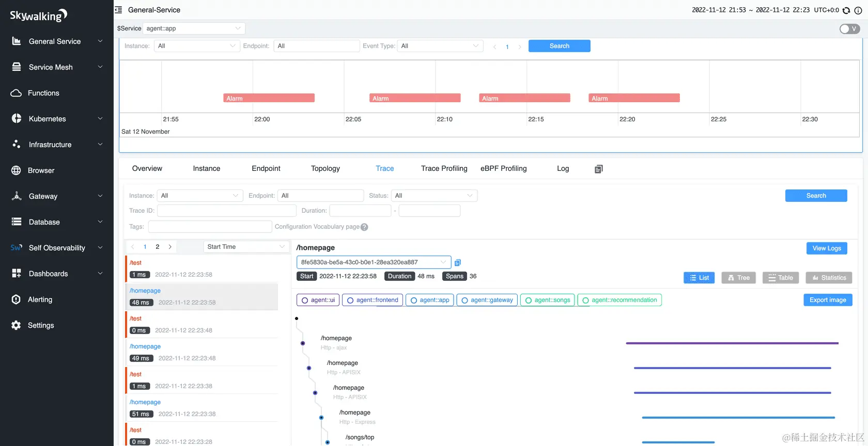Click the Browser globe icon
This screenshot has width=868, height=446.
(x=16, y=170)
